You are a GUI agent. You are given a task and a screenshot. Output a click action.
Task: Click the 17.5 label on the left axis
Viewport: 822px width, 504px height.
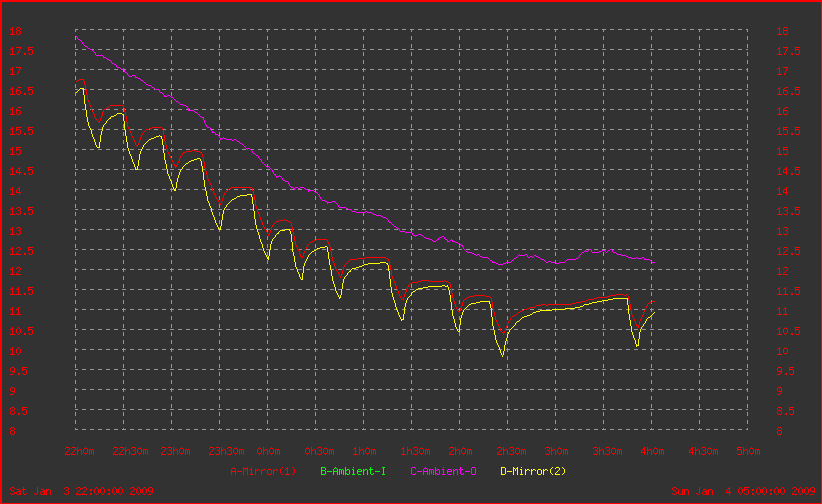point(21,51)
